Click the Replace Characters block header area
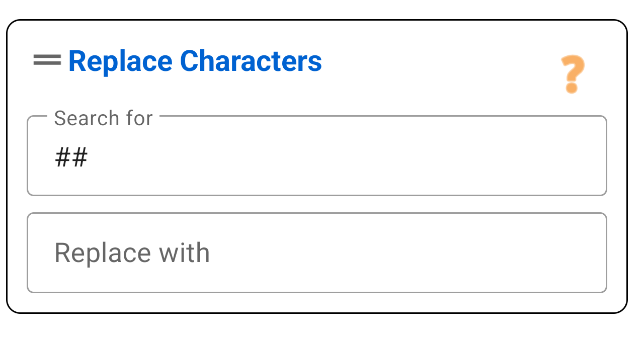 tap(195, 60)
